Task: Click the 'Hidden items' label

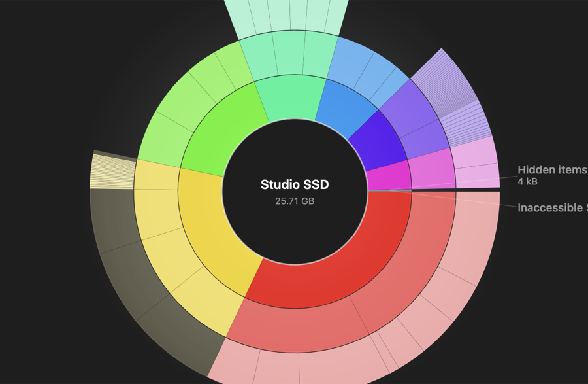Action: pos(553,170)
